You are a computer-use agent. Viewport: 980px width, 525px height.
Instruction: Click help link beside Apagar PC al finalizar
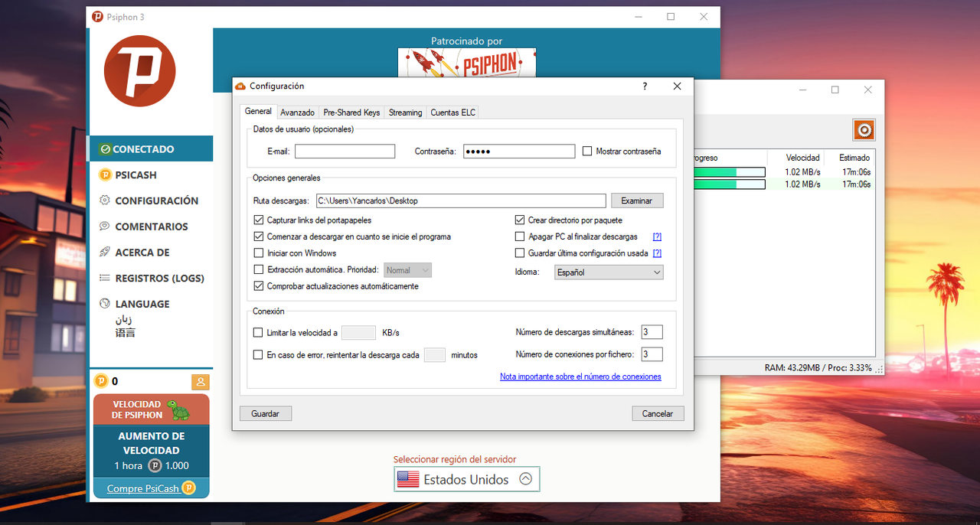pos(657,237)
